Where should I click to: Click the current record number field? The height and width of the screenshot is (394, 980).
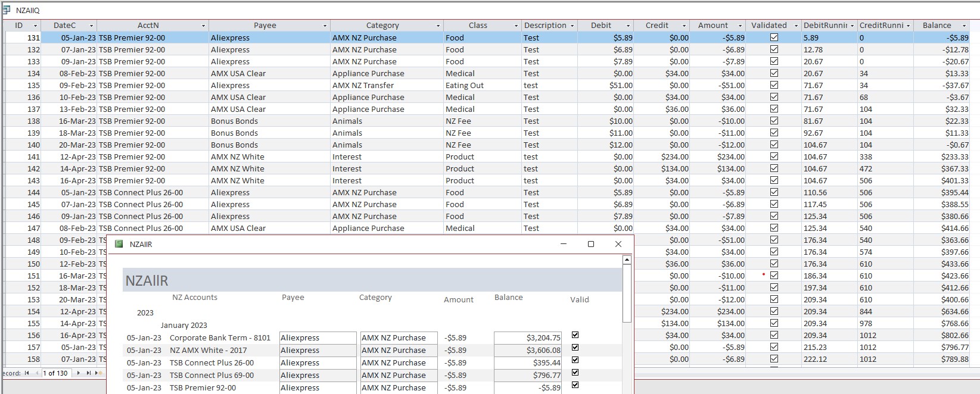coord(57,373)
